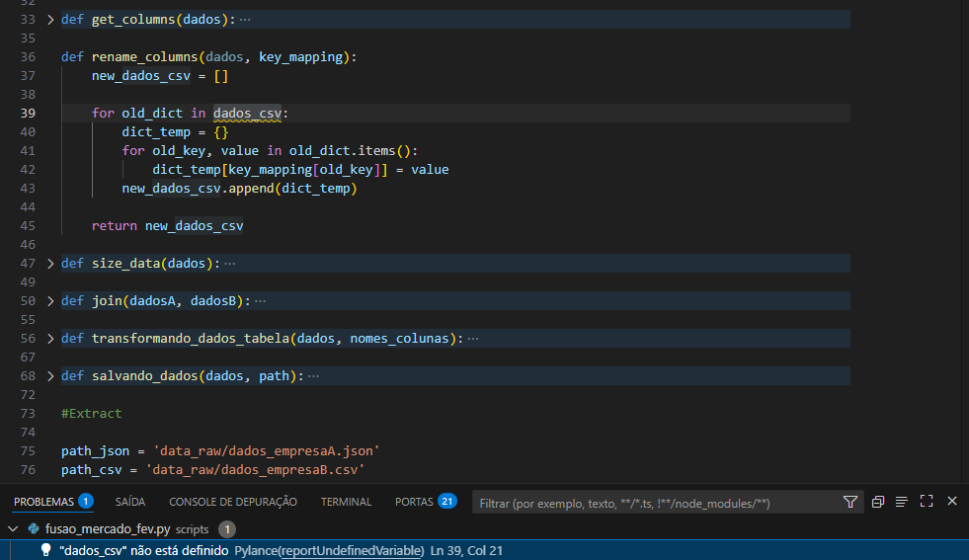Click the 21 badge on PORTAS

pyautogui.click(x=446, y=502)
